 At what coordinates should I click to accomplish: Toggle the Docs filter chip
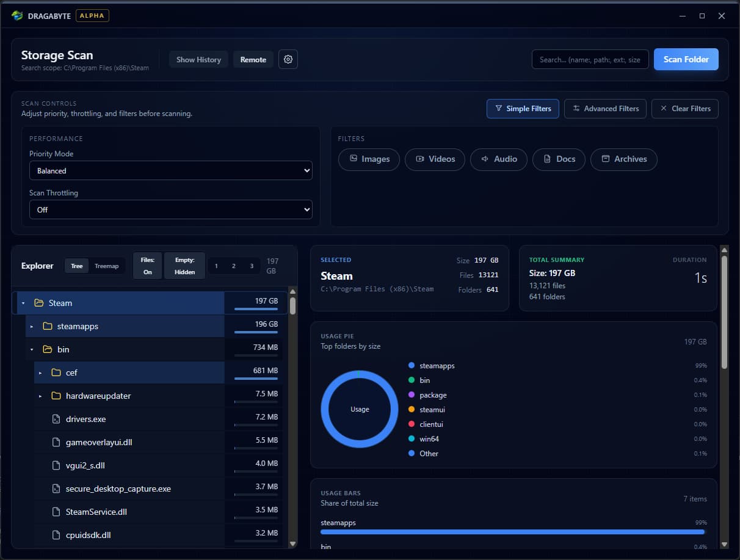pos(559,159)
